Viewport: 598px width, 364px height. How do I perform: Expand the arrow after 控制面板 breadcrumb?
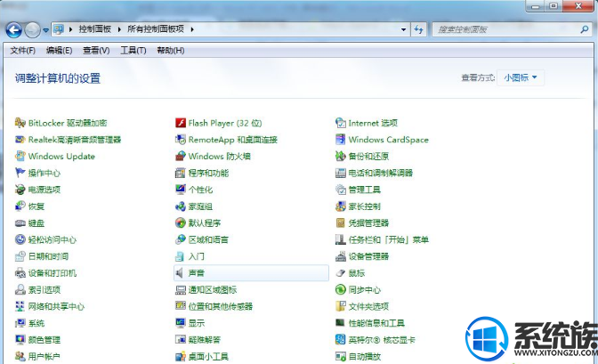point(119,29)
